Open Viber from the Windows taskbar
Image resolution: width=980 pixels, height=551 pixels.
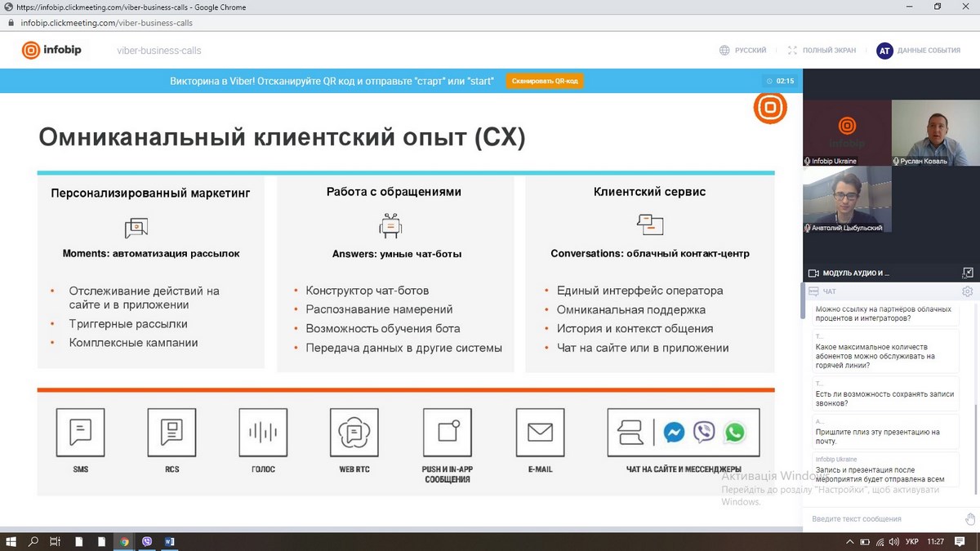[x=147, y=541]
